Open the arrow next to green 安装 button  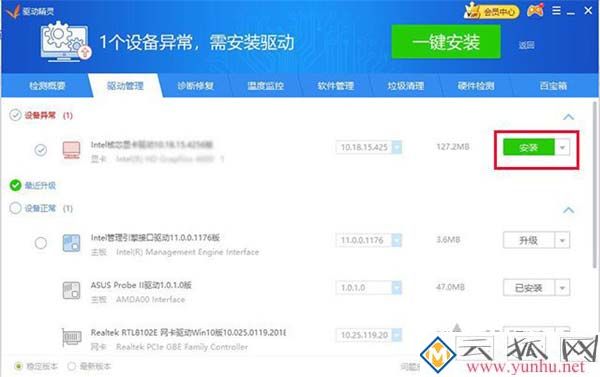(x=562, y=147)
